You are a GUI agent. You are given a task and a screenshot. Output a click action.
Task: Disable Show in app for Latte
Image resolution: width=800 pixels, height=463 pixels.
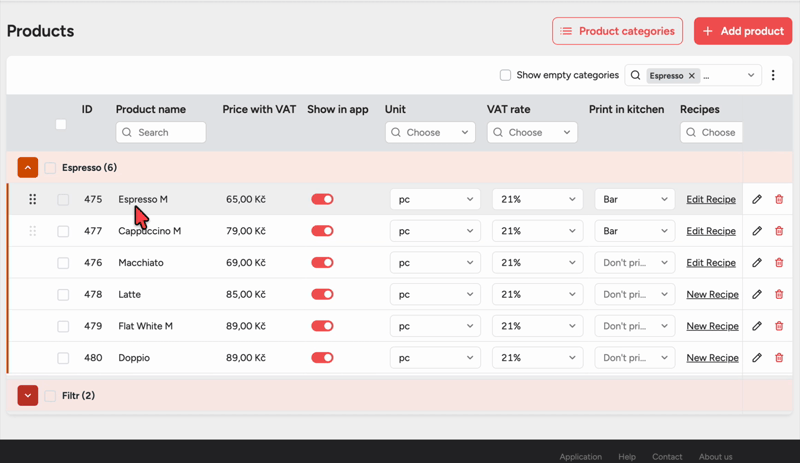322,294
